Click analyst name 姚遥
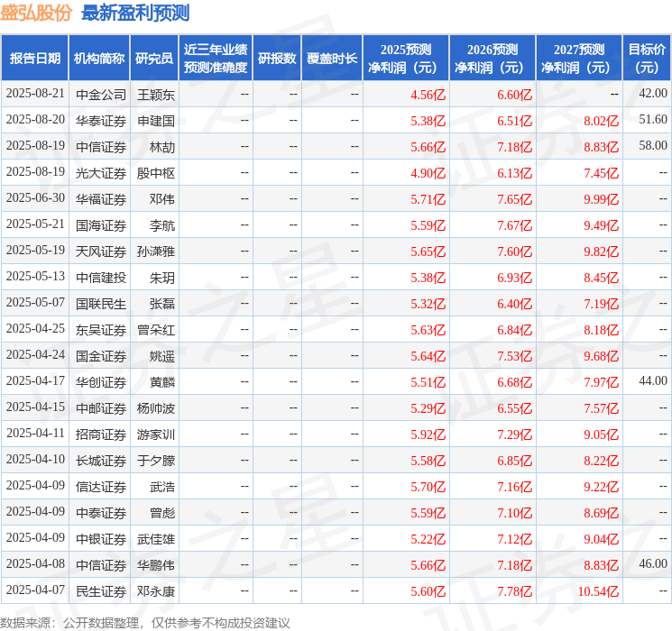The height and width of the screenshot is (631, 672). (162, 356)
